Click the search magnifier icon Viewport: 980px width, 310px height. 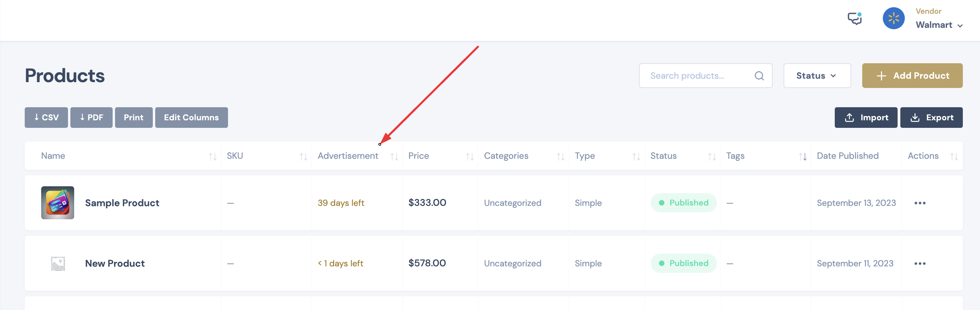tap(759, 76)
